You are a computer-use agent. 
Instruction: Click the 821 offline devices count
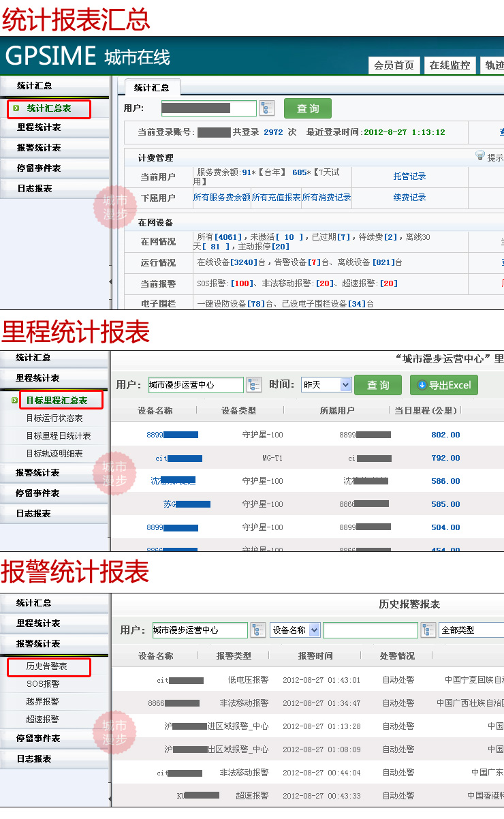pos(383,262)
